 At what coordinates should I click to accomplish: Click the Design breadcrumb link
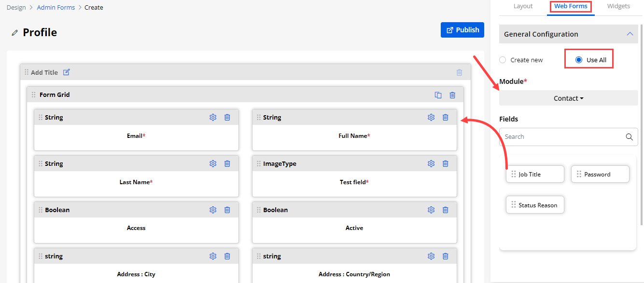16,7
